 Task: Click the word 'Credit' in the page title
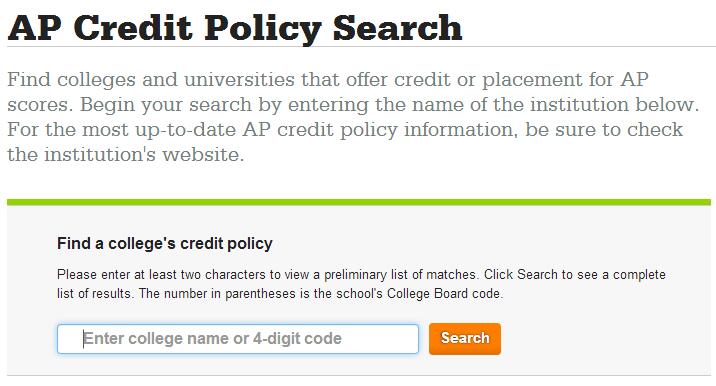tap(133, 28)
